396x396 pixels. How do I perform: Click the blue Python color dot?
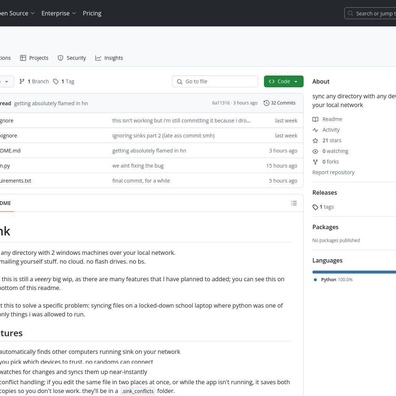(315, 280)
